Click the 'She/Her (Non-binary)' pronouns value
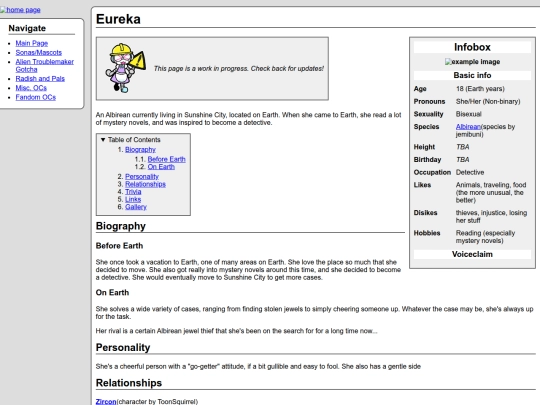The height and width of the screenshot is (405, 540). coord(488,101)
